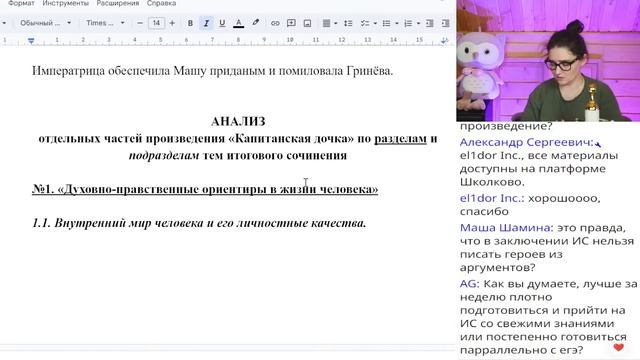Click underlined word разделам
Screen dimensions: 640x360
(400, 138)
